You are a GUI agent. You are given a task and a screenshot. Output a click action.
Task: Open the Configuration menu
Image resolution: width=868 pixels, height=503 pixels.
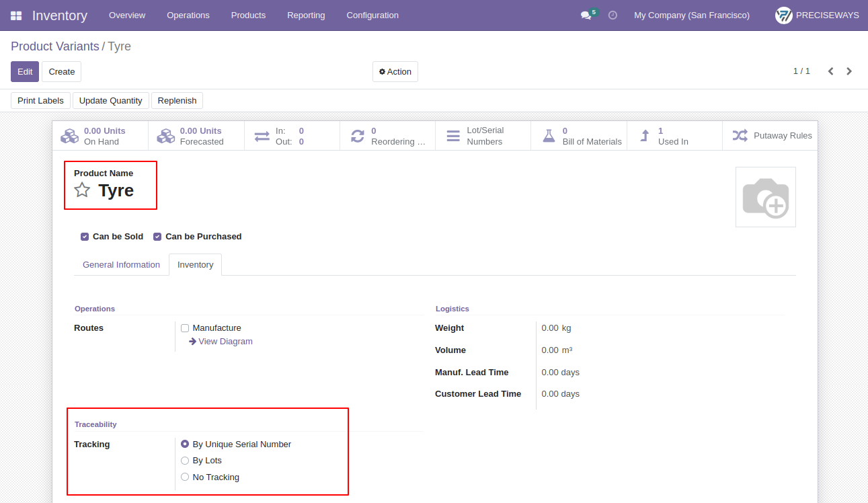(372, 15)
